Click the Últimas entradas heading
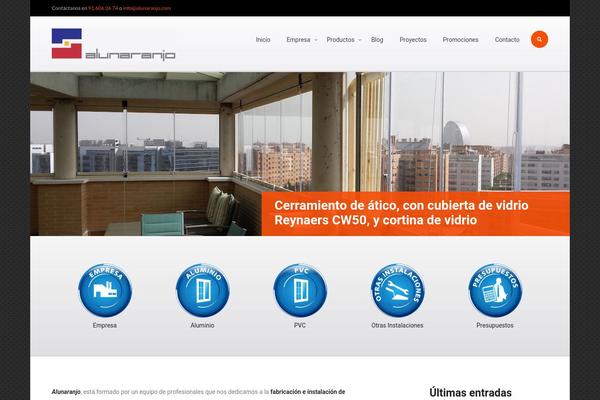Viewport: 600px width, 400px height. (x=470, y=393)
